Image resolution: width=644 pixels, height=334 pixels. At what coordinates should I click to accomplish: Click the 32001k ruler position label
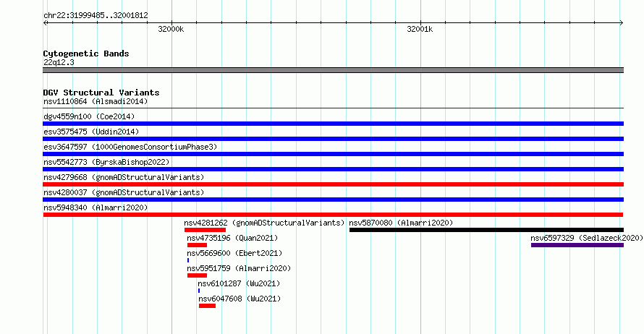coord(420,29)
